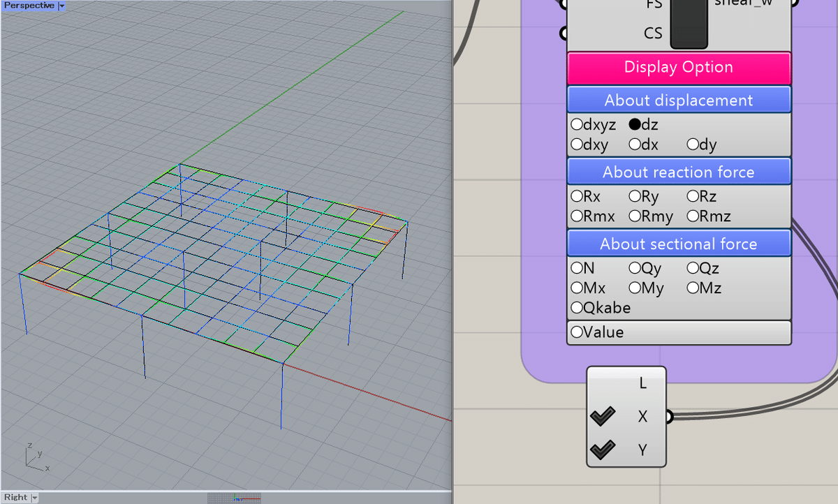Screen dimensions: 838x504
Task: Enable the Rmz reaction moment option
Action: [693, 216]
